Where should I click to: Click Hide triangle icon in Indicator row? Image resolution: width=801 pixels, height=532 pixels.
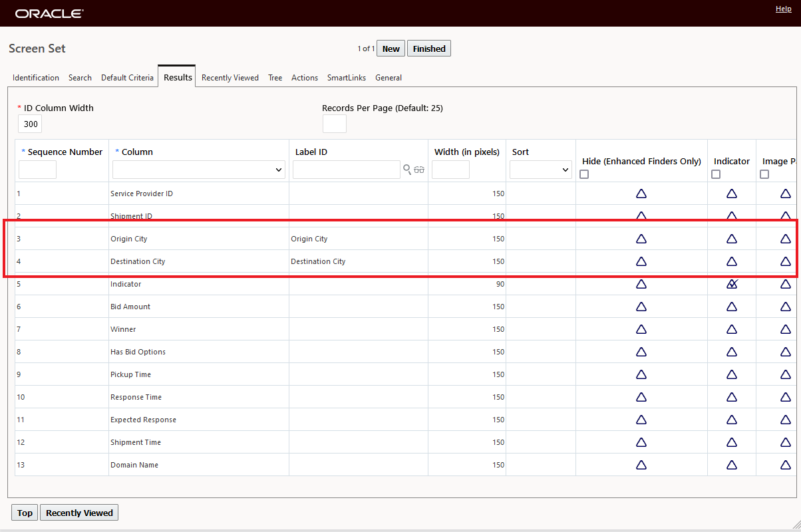point(641,284)
